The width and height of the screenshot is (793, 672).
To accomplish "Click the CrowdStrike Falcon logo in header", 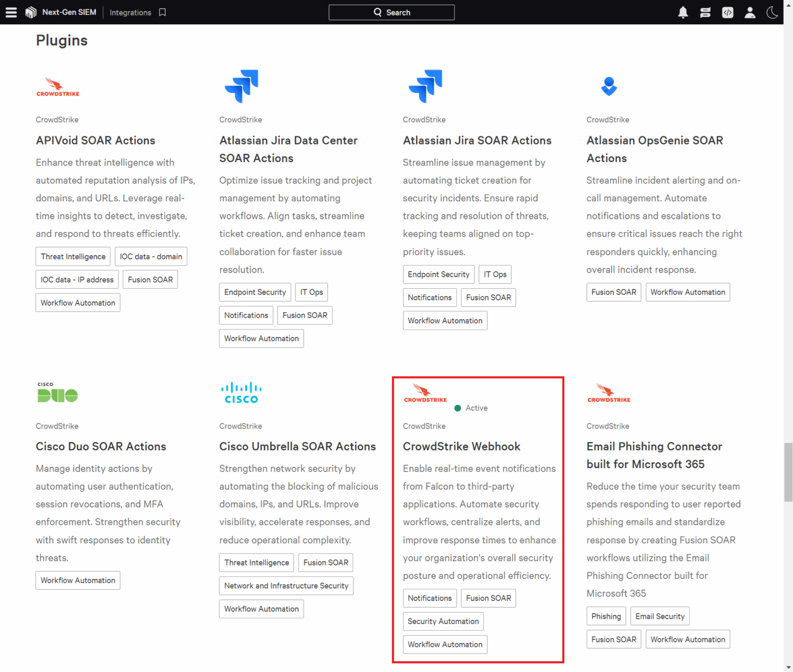I will [x=31, y=12].
